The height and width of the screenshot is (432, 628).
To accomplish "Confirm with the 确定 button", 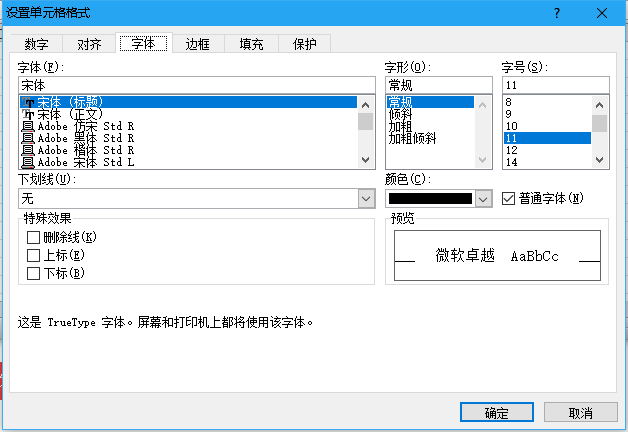I will [497, 412].
